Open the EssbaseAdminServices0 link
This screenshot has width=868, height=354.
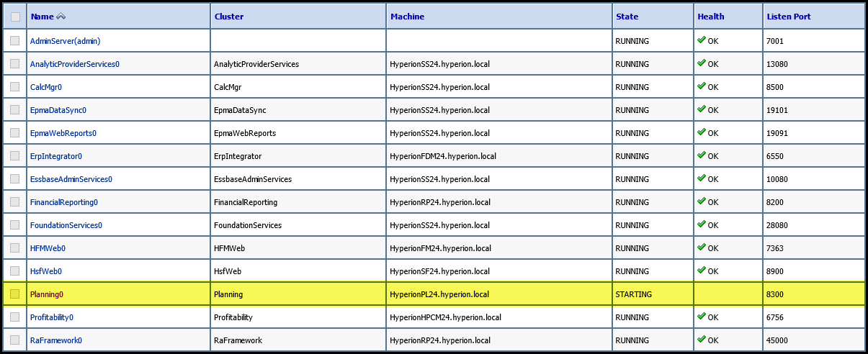tap(71, 179)
